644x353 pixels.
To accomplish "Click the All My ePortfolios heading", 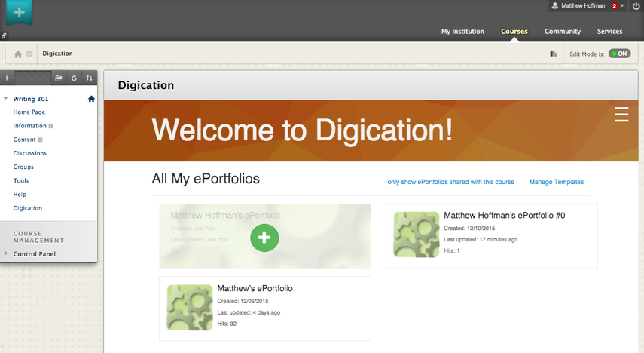I will pyautogui.click(x=206, y=179).
